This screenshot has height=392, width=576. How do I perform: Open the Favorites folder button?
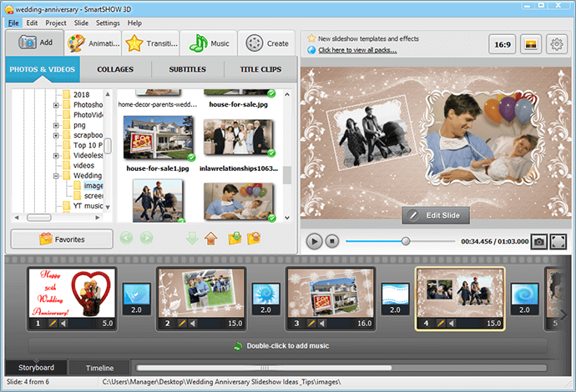tap(62, 239)
